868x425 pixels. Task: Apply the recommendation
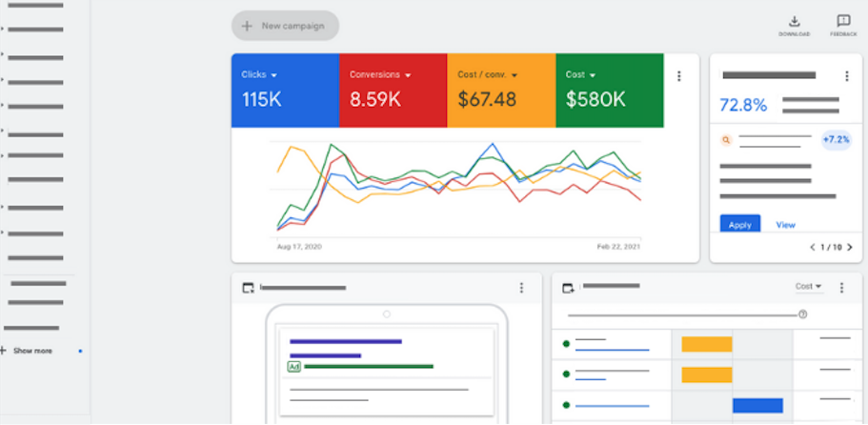740,225
